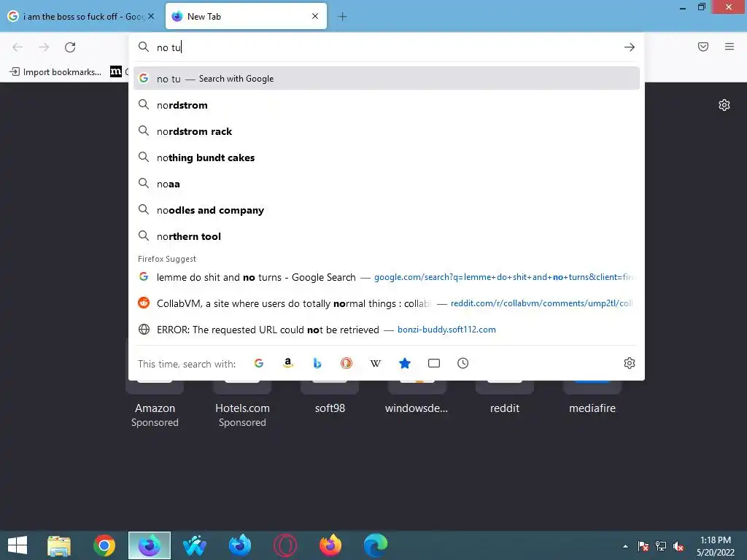Choose the 'nordstrom' suggestion
The width and height of the screenshot is (747, 560).
(387, 105)
